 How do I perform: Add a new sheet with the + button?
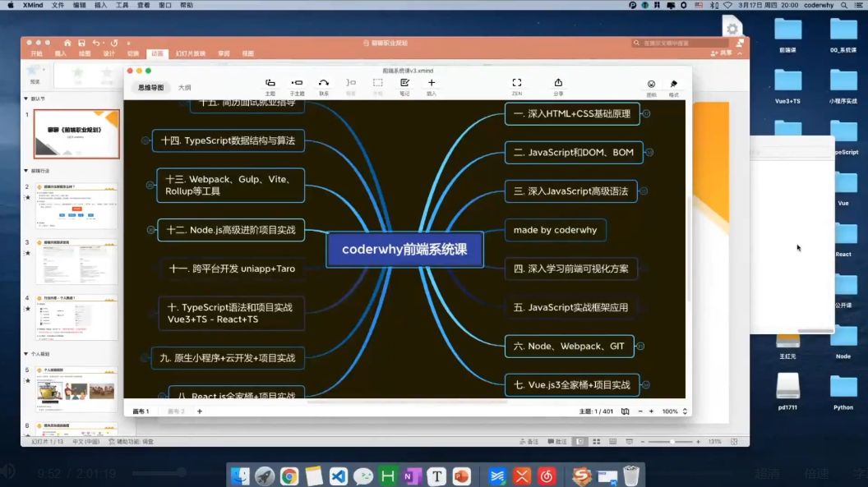tap(200, 411)
